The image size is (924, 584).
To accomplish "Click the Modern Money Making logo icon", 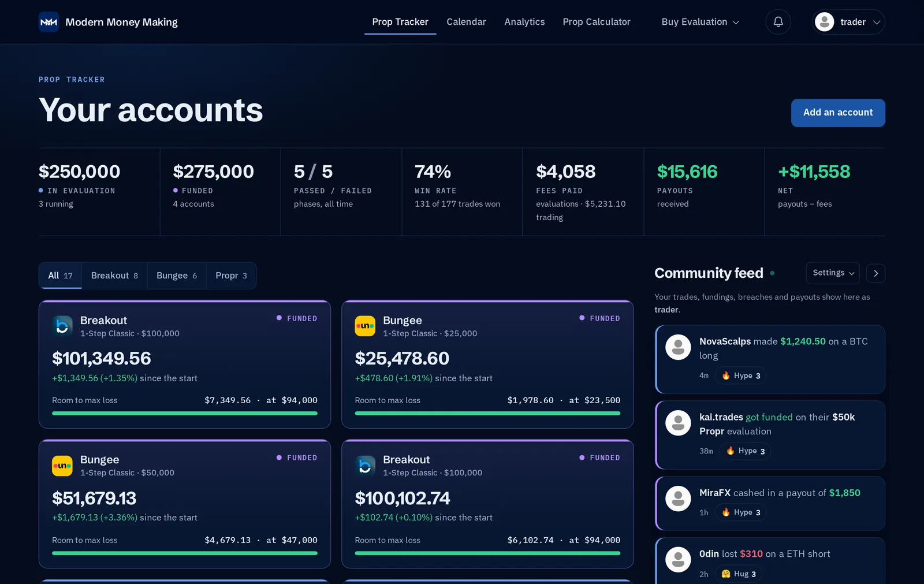I will (49, 22).
